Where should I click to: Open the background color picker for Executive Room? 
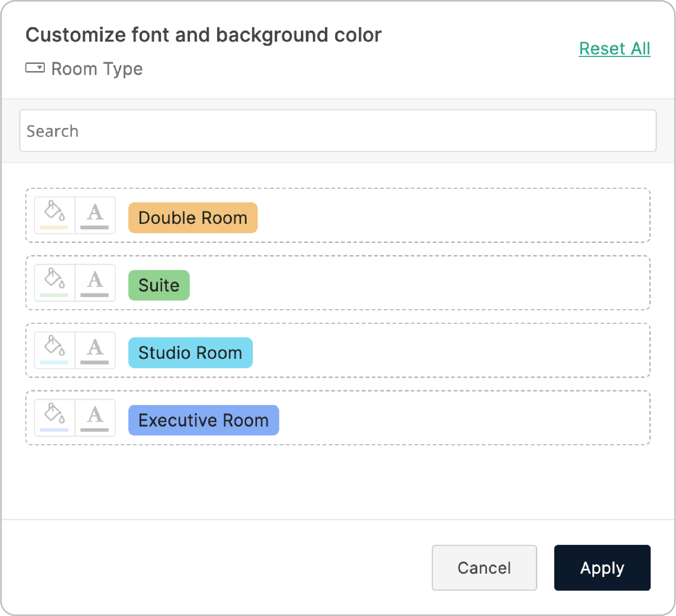click(x=54, y=417)
